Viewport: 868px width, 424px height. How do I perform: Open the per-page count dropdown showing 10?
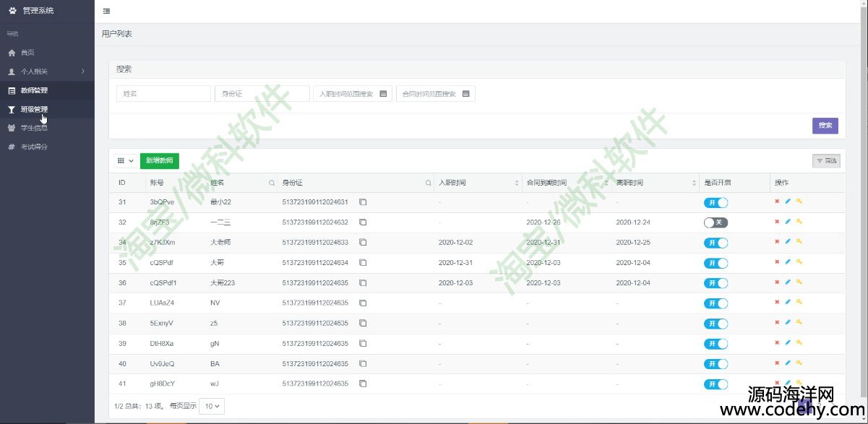212,406
